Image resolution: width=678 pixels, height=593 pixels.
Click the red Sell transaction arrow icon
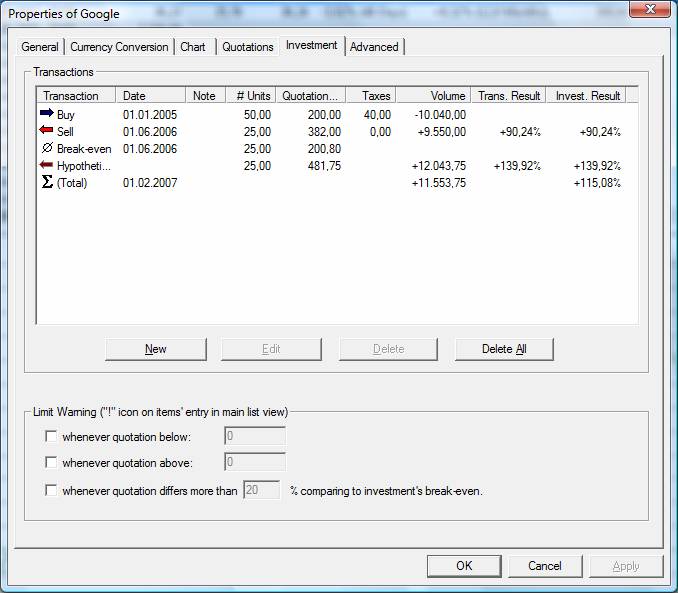46,130
